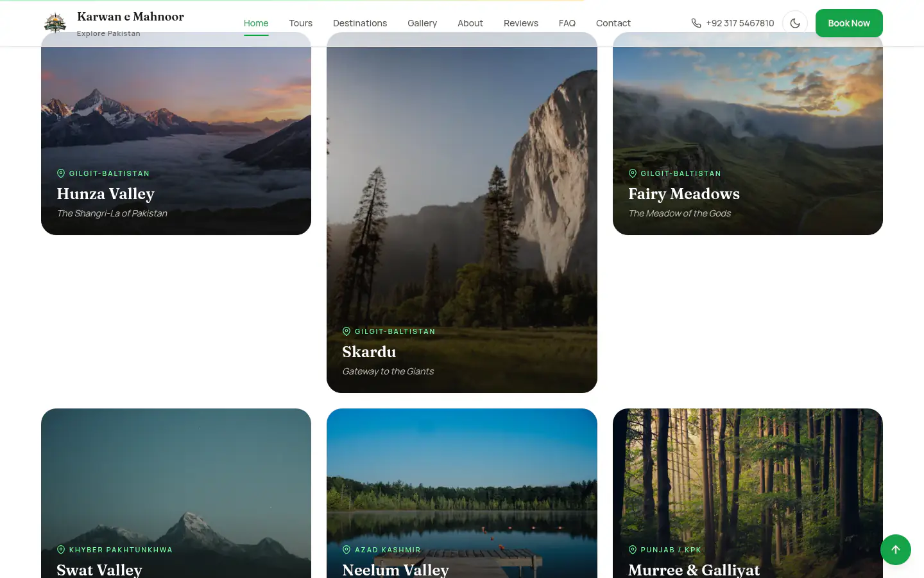The image size is (924, 578).
Task: Click the Skardu heading
Action: click(x=369, y=352)
